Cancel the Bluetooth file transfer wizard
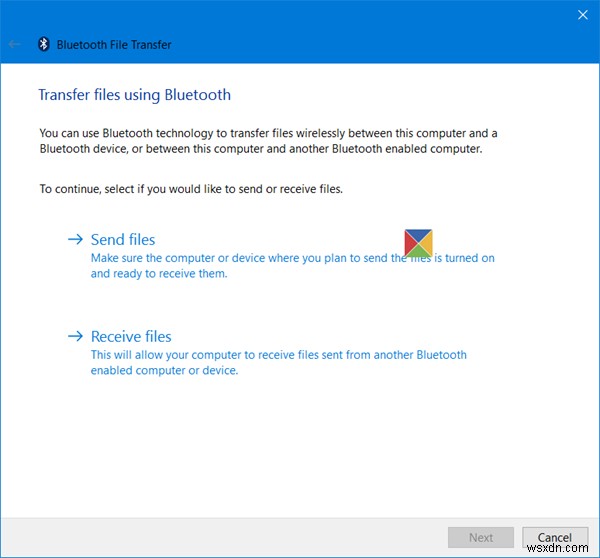This screenshot has height=558, width=600. tap(555, 537)
